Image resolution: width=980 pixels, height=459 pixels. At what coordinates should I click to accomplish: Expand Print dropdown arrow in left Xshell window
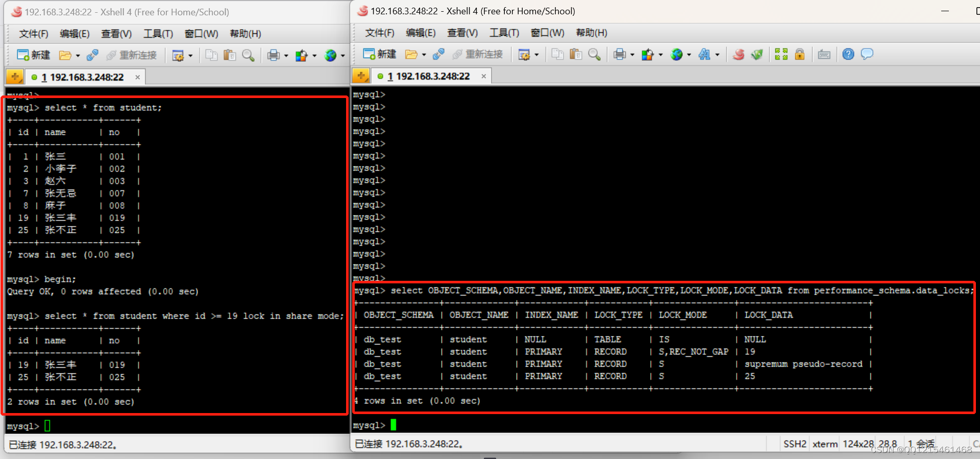tap(286, 56)
